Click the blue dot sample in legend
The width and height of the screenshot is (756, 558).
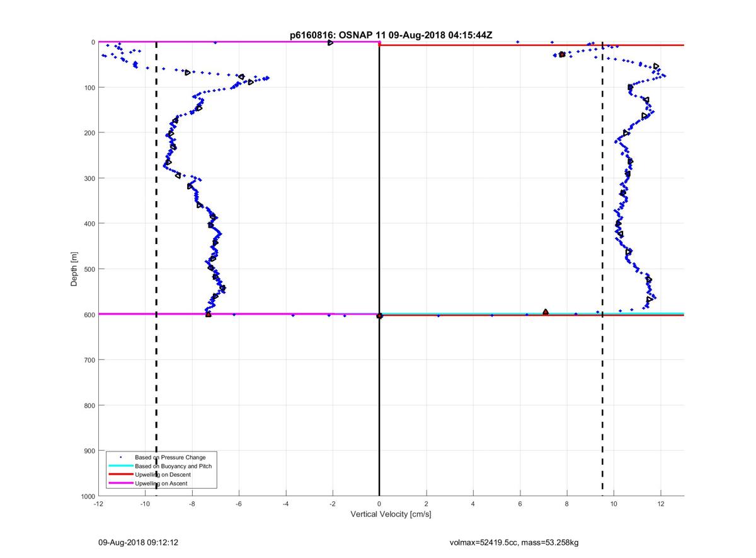[120, 457]
